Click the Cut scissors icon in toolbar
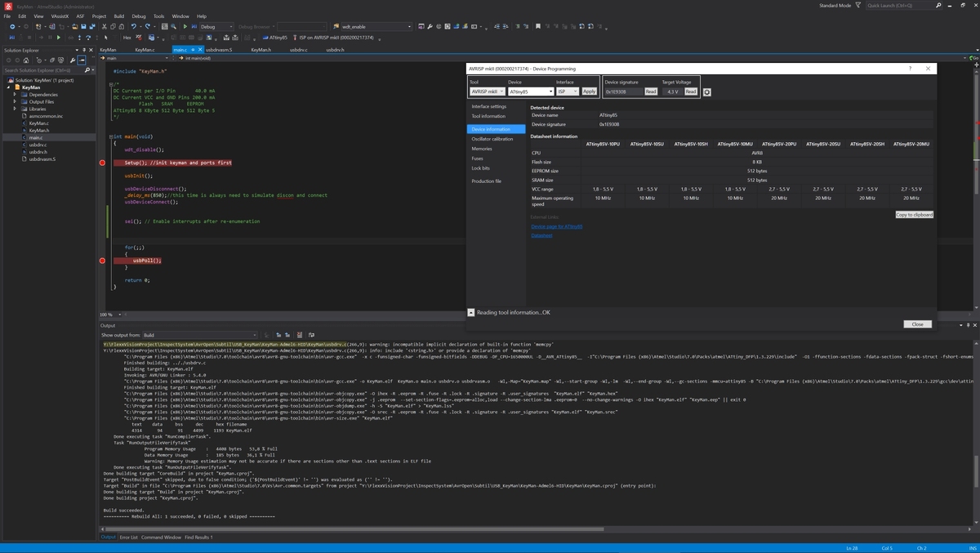 pyautogui.click(x=104, y=26)
